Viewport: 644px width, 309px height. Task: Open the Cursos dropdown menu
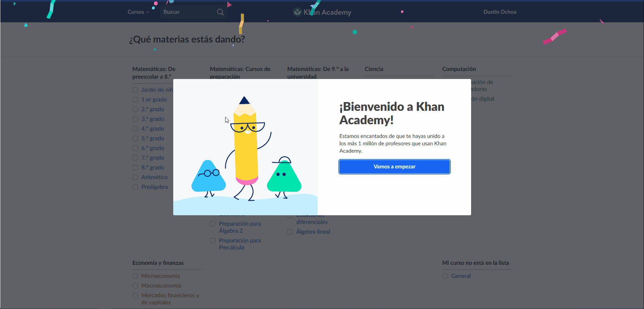138,12
